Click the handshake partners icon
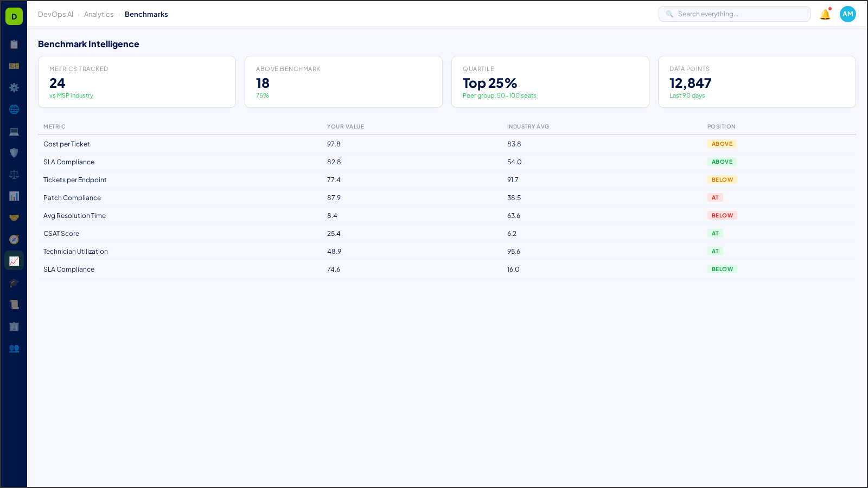868x488 pixels. click(14, 217)
